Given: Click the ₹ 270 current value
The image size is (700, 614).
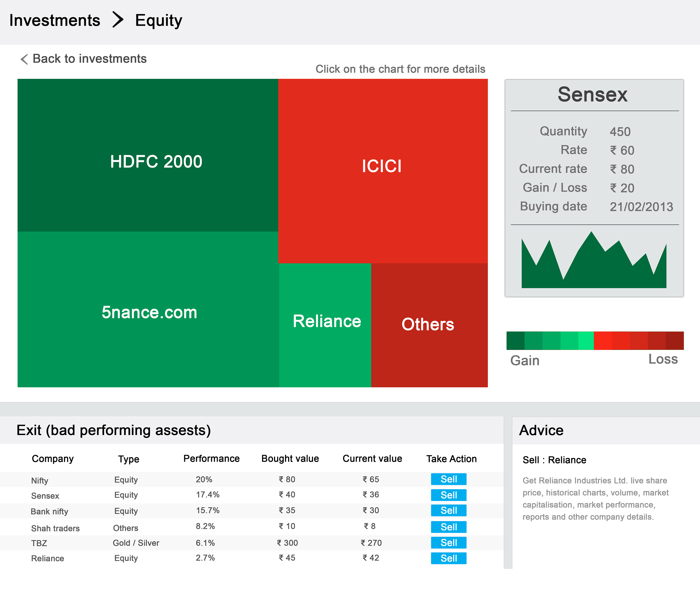Looking at the screenshot, I should 371,543.
